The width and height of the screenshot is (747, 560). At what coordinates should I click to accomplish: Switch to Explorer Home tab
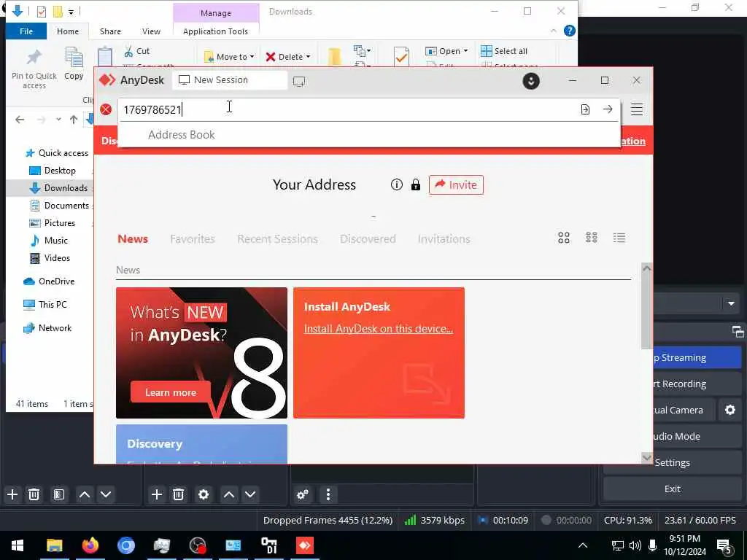click(68, 31)
